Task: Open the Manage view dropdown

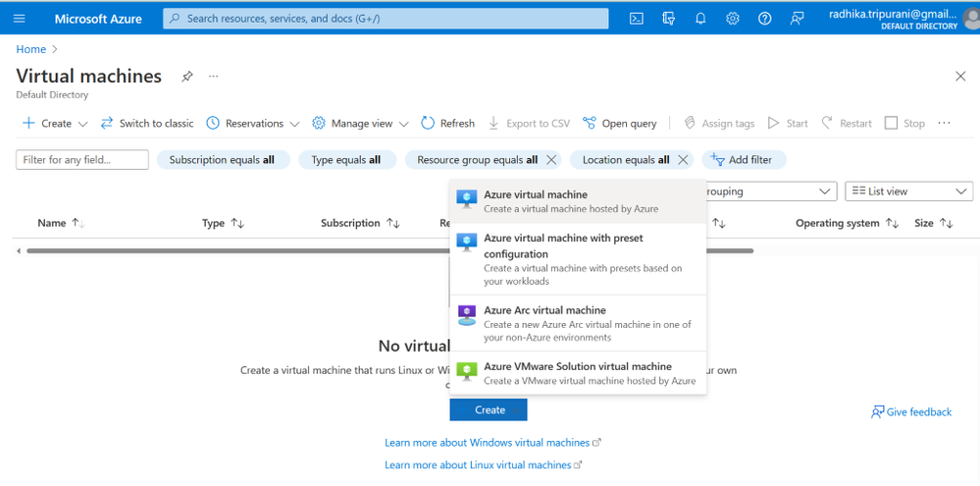Action: pos(361,124)
